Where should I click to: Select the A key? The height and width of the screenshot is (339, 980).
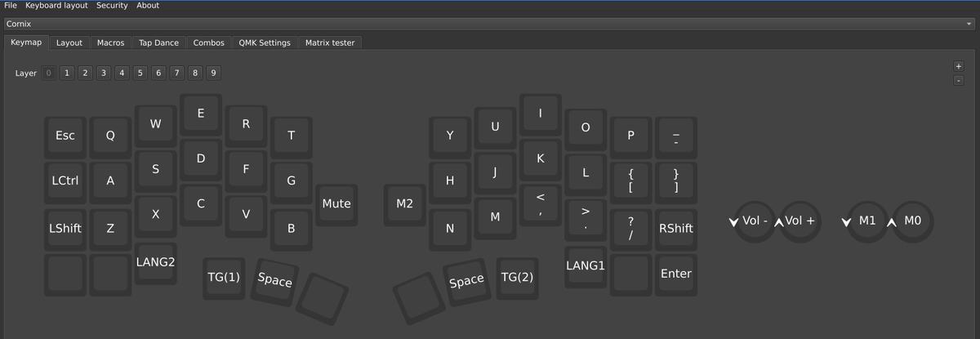click(110, 181)
